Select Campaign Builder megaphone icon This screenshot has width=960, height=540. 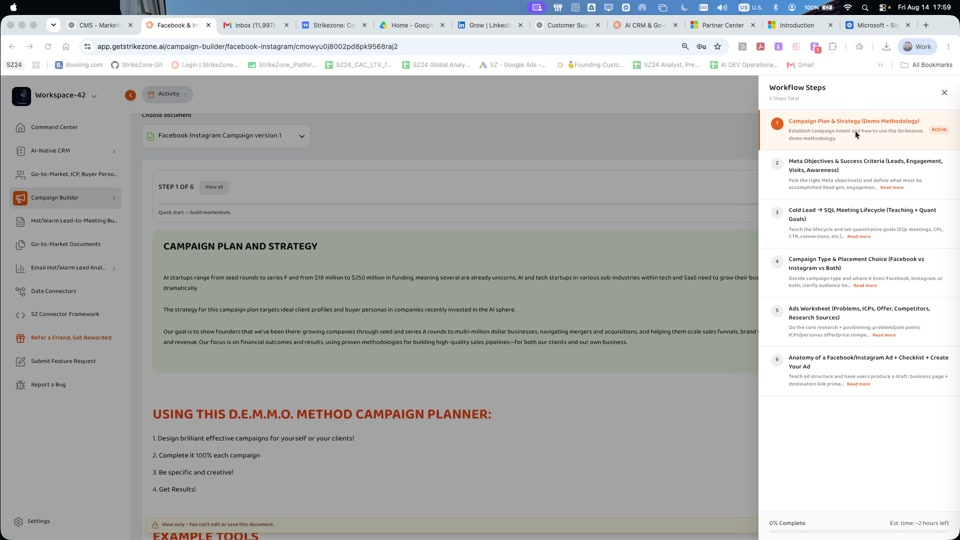pos(20,198)
